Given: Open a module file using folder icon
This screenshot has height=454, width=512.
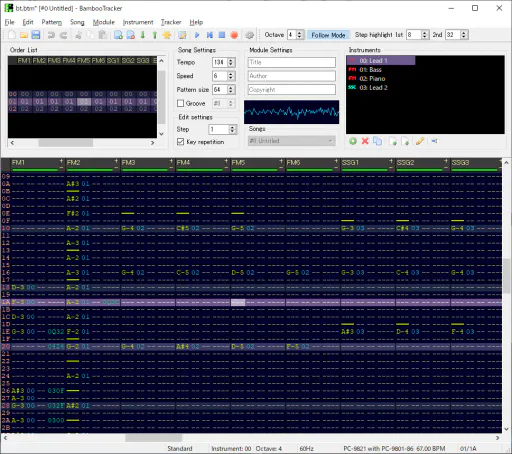Looking at the screenshot, I should click(24, 35).
